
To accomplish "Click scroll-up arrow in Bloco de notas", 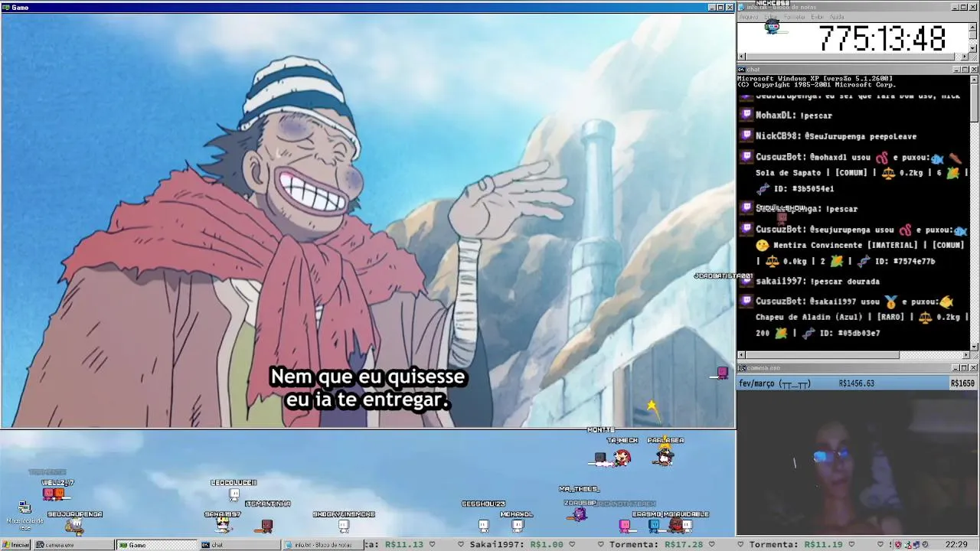I will [x=973, y=26].
